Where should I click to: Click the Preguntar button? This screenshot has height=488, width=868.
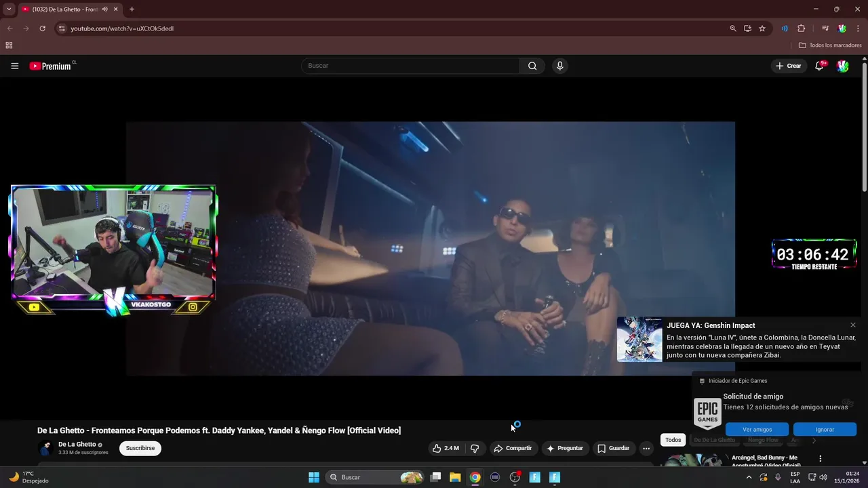coord(565,448)
